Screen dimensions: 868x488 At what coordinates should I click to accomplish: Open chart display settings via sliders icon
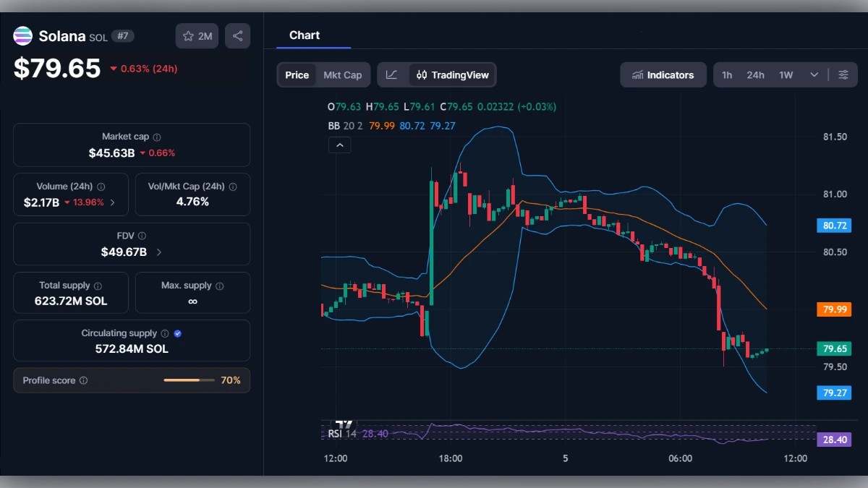[x=843, y=74]
